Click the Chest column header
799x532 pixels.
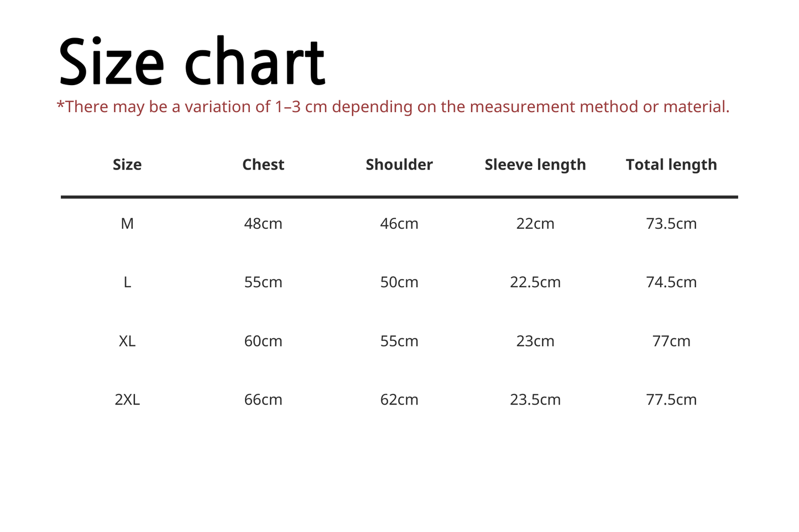click(x=263, y=165)
